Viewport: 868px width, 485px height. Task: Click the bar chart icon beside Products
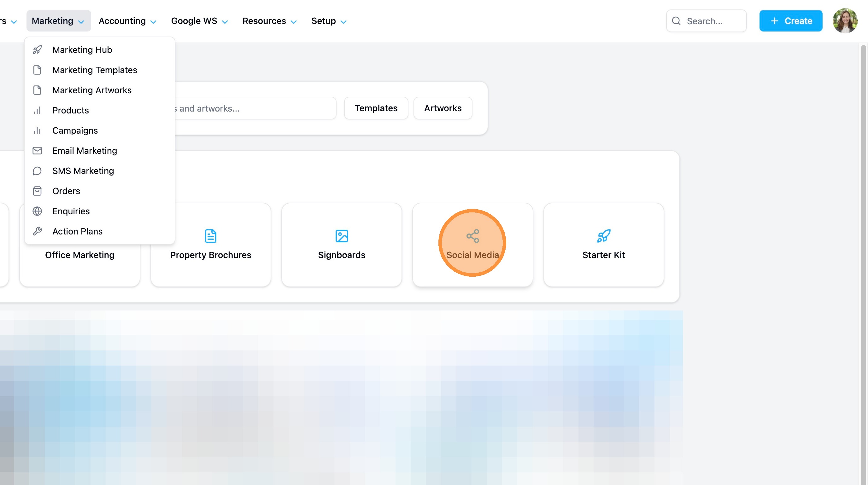pyautogui.click(x=38, y=110)
